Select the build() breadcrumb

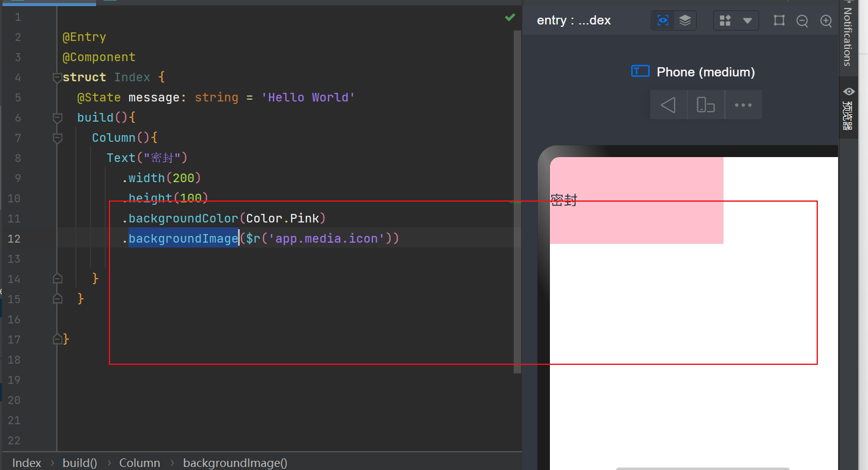[80, 463]
